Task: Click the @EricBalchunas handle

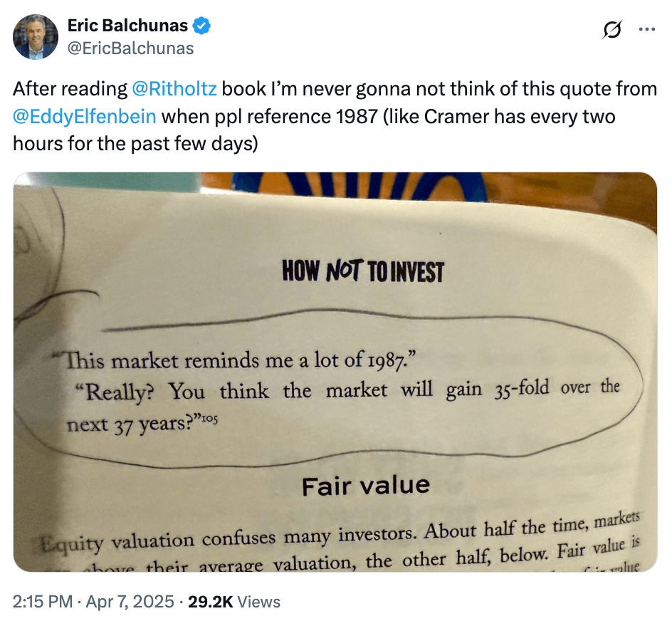Action: 130,48
